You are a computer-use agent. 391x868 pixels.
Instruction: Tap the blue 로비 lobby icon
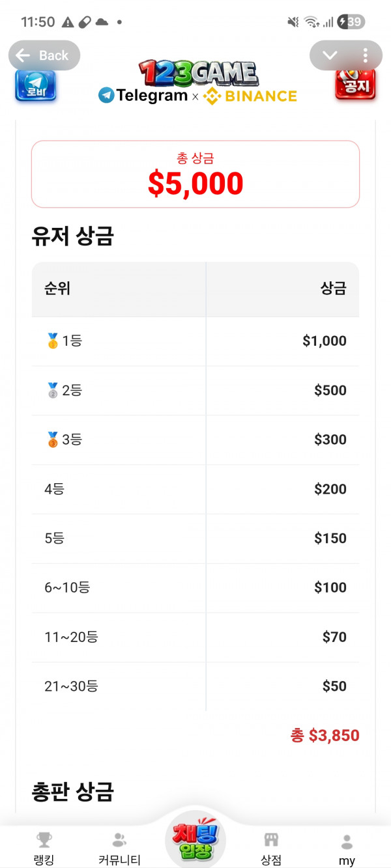pos(36,85)
